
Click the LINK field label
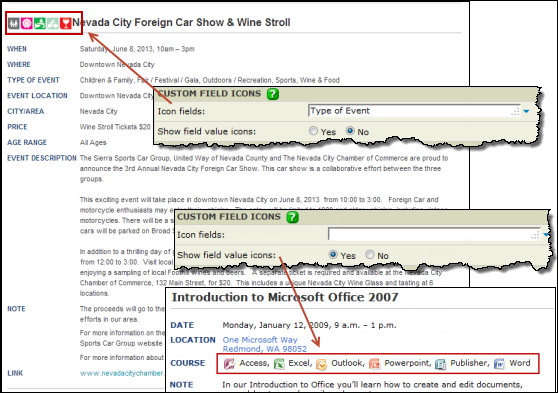pos(15,373)
